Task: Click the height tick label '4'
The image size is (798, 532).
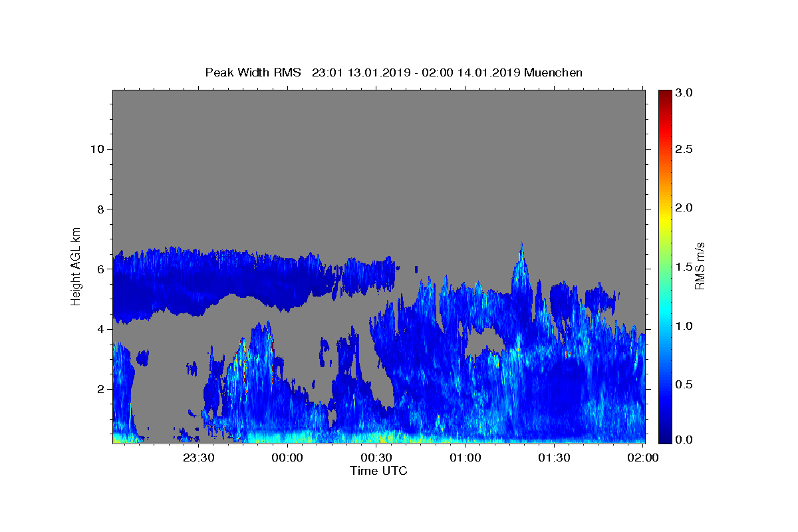Action: pyautogui.click(x=100, y=329)
